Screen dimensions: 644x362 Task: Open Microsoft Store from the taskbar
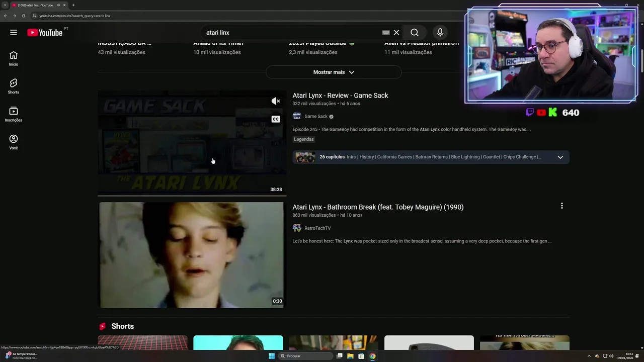coord(361,356)
